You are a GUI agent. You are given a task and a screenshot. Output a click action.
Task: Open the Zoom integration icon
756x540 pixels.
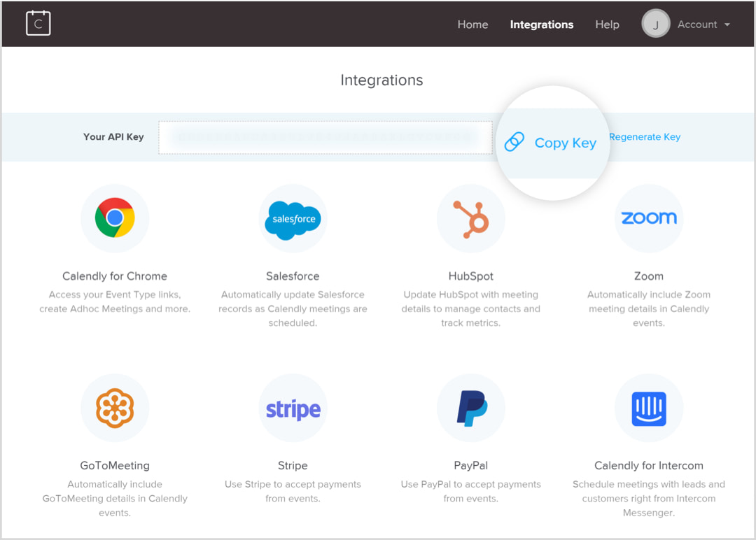[648, 218]
